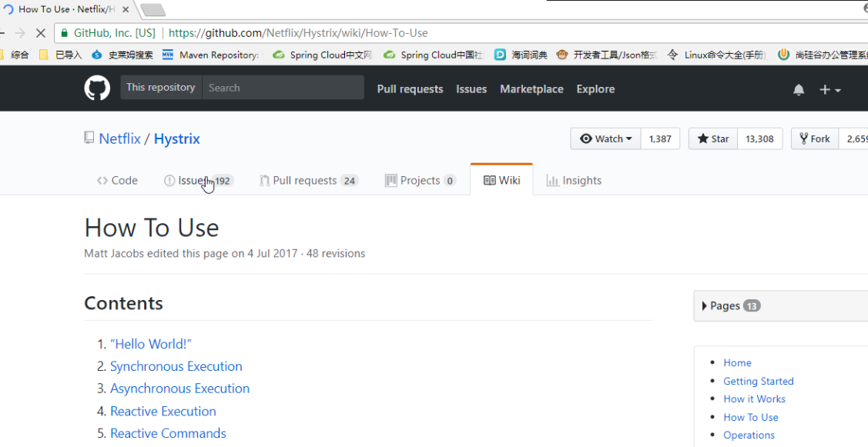
Task: Jump to Asynchronous Execution section
Action: 180,389
